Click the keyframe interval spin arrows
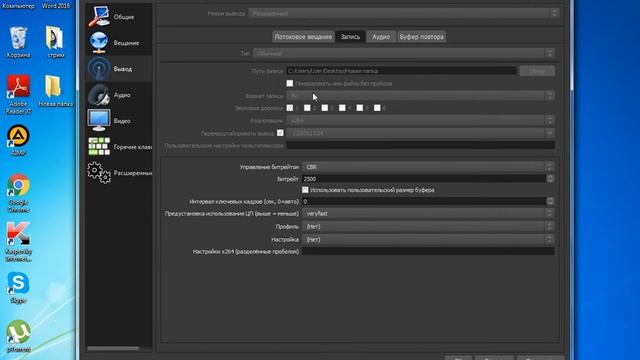The image size is (640, 360). click(550, 201)
